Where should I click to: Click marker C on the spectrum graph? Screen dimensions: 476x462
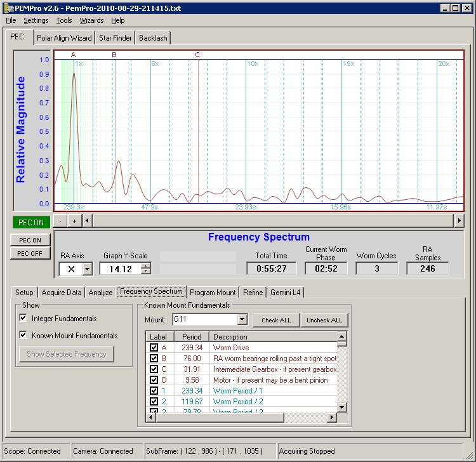coord(197,55)
